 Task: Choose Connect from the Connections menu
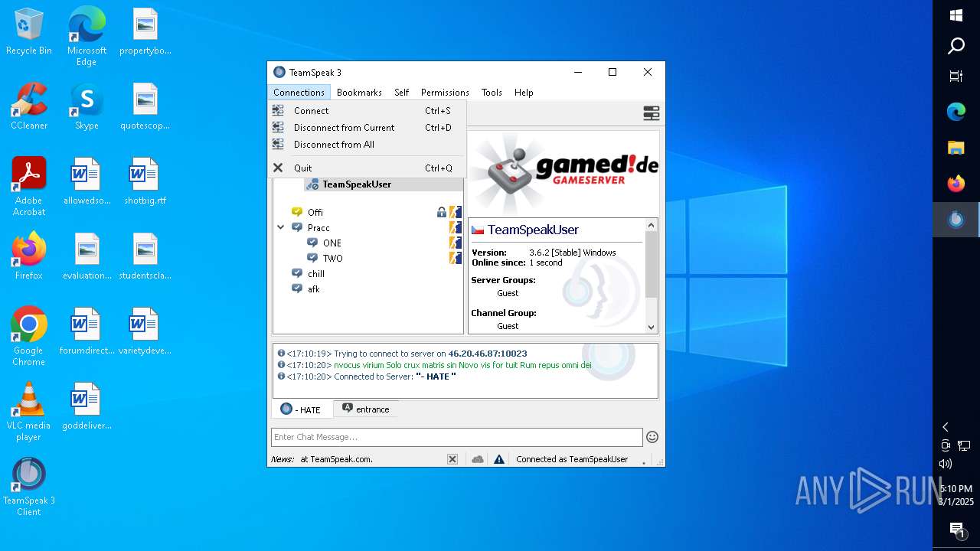tap(367, 110)
